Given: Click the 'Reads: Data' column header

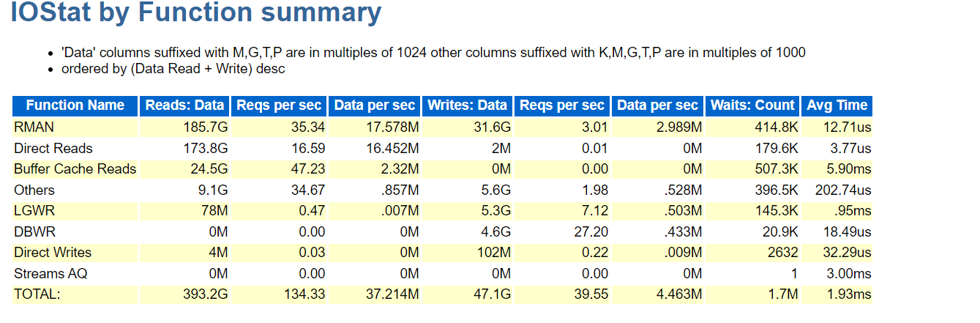Looking at the screenshot, I should [184, 105].
